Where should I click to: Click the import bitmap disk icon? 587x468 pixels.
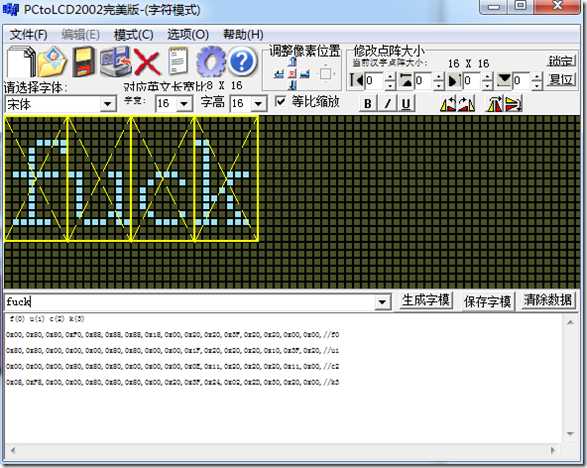click(x=115, y=61)
